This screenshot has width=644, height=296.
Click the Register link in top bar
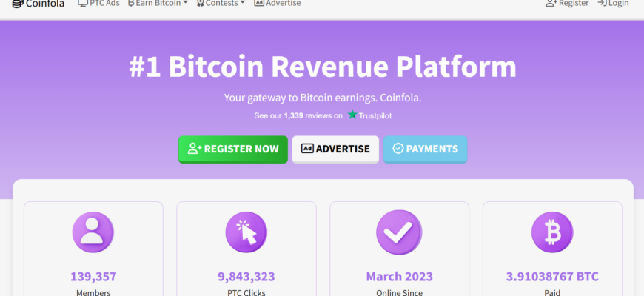coord(567,3)
